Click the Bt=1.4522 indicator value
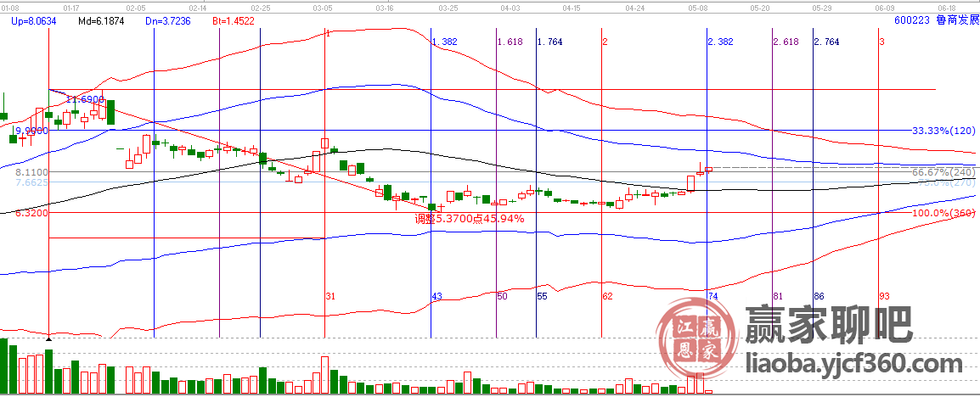The width and height of the screenshot is (980, 397). click(234, 21)
